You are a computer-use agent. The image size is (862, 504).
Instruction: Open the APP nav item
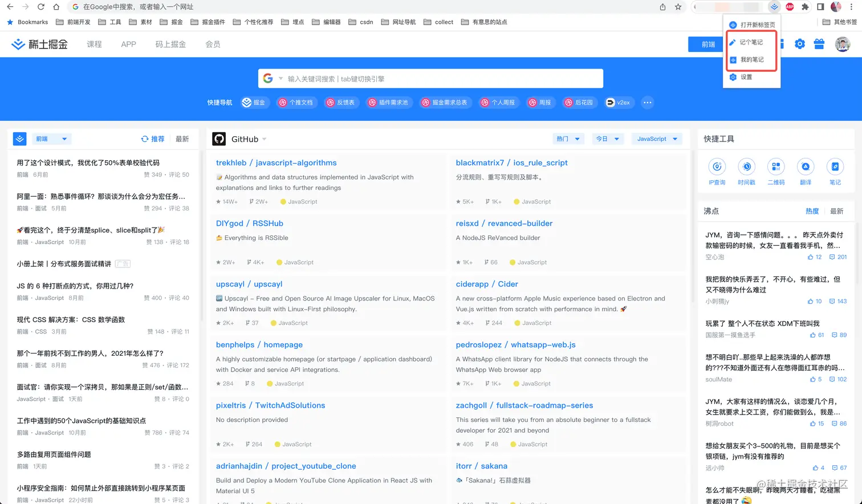tap(129, 44)
